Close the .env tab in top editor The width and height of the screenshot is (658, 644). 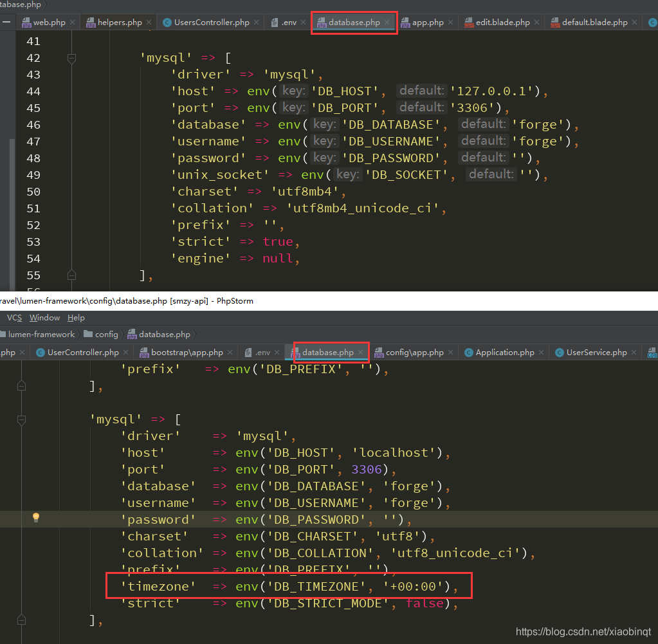tap(304, 23)
